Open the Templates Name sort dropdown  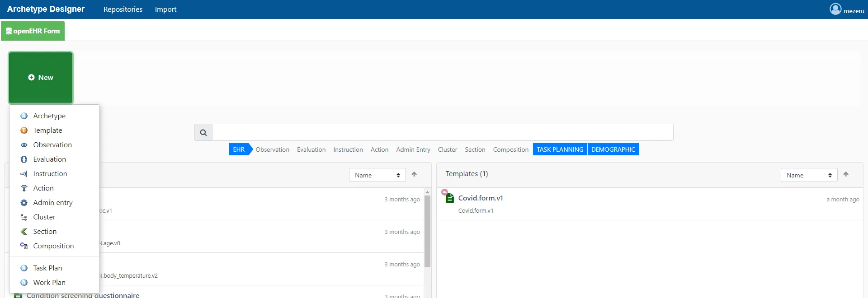point(809,175)
